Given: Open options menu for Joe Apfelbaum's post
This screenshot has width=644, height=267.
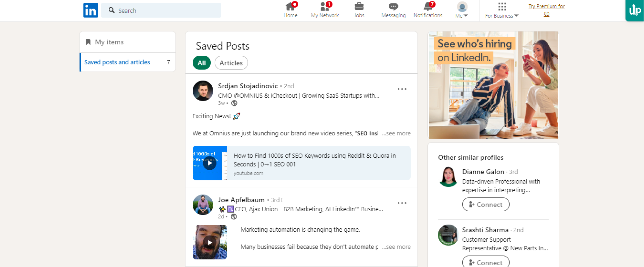Looking at the screenshot, I should tap(402, 203).
